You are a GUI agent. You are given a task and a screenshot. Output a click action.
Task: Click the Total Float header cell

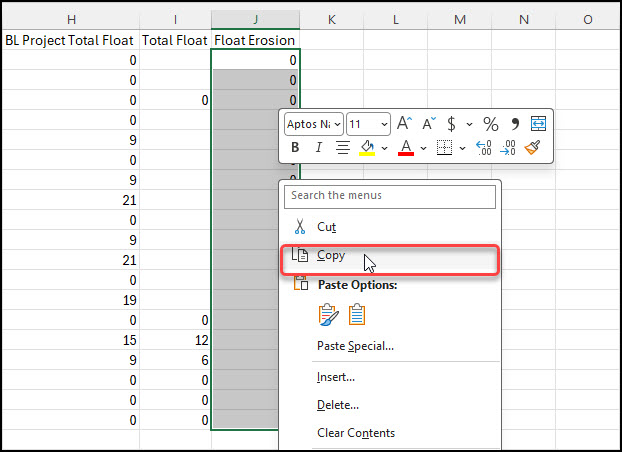(175, 40)
